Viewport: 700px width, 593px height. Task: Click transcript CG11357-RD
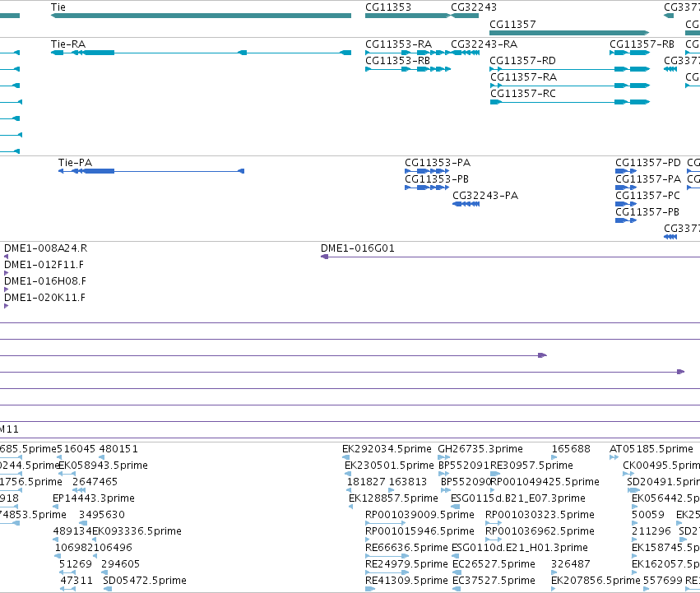[x=523, y=61]
